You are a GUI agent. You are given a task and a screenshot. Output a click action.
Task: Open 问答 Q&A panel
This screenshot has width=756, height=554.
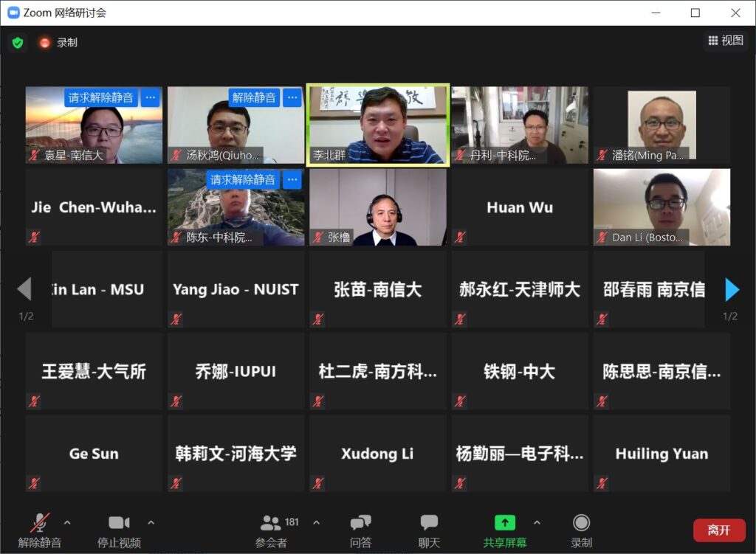pyautogui.click(x=360, y=530)
